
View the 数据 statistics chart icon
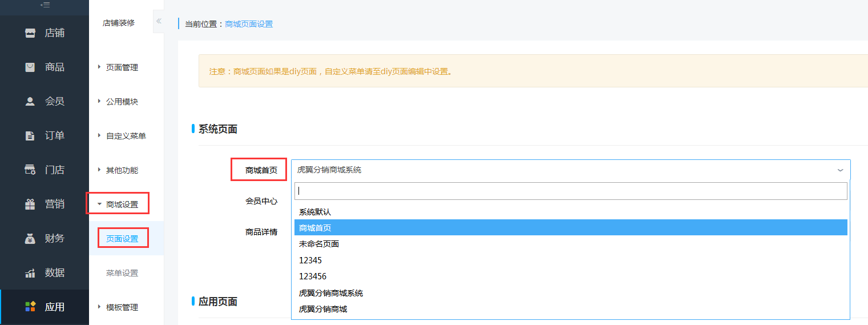pos(30,273)
